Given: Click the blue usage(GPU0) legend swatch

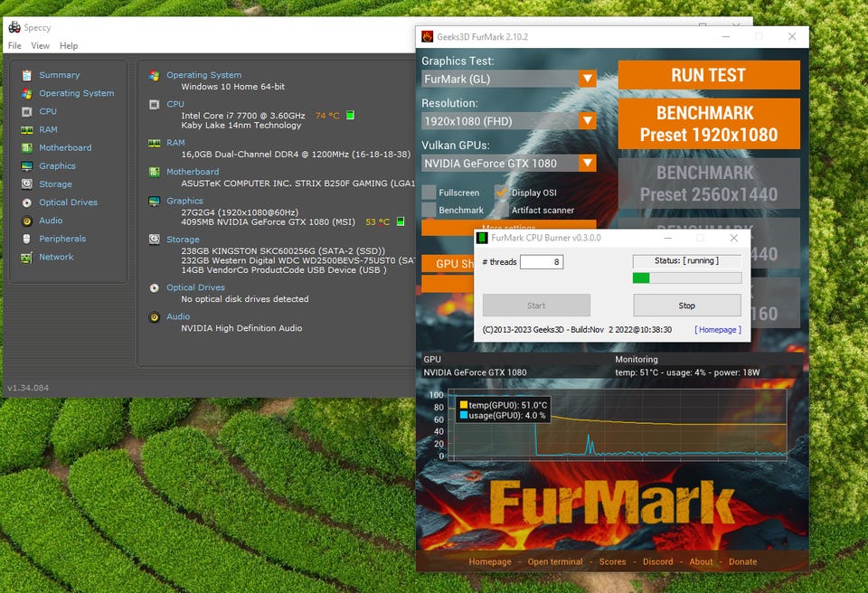Looking at the screenshot, I should 464,415.
